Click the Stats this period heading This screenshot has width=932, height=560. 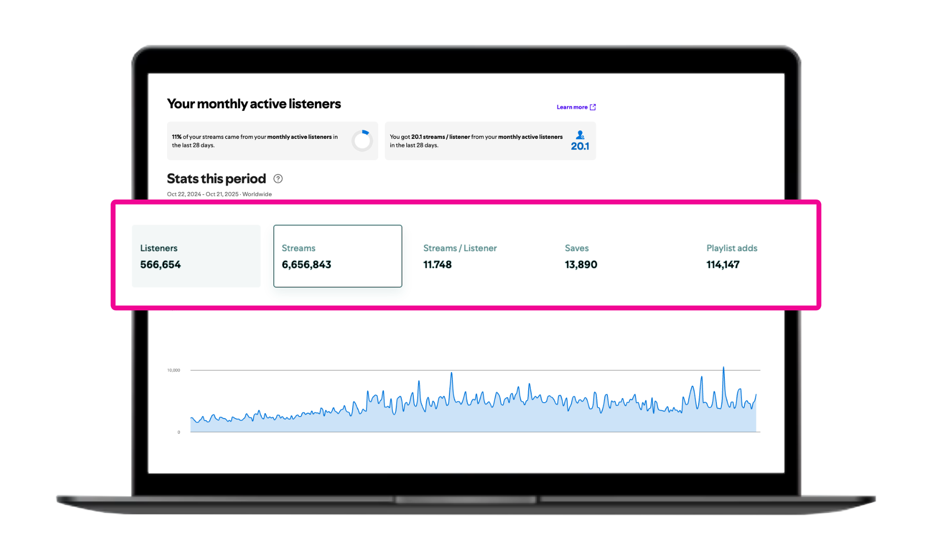pos(216,179)
